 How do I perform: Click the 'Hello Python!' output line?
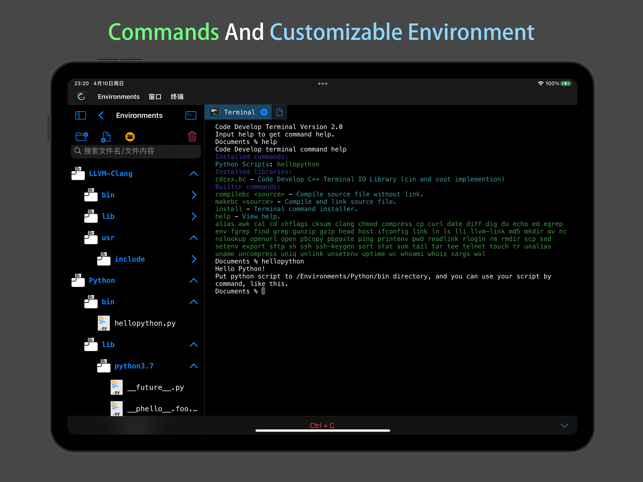[x=240, y=269]
